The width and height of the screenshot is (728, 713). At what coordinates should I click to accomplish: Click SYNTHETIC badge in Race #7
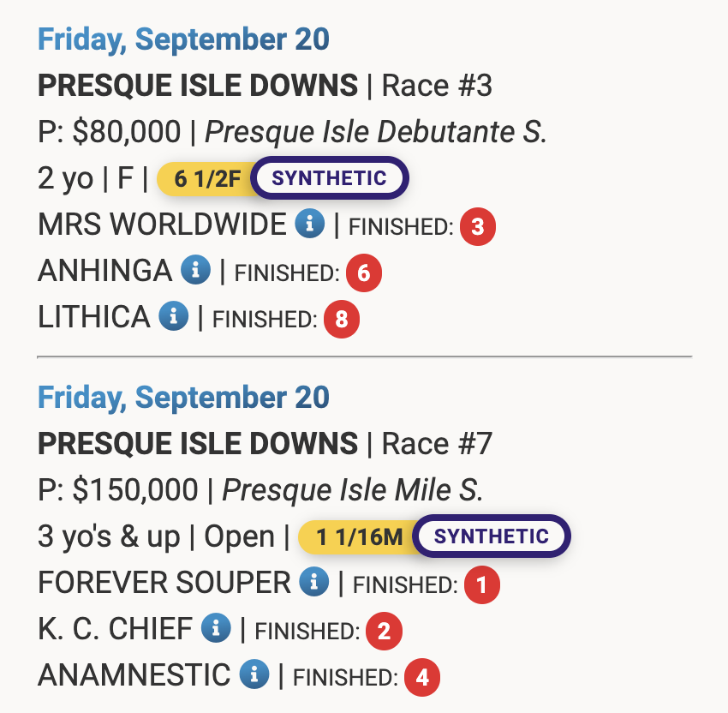492,537
